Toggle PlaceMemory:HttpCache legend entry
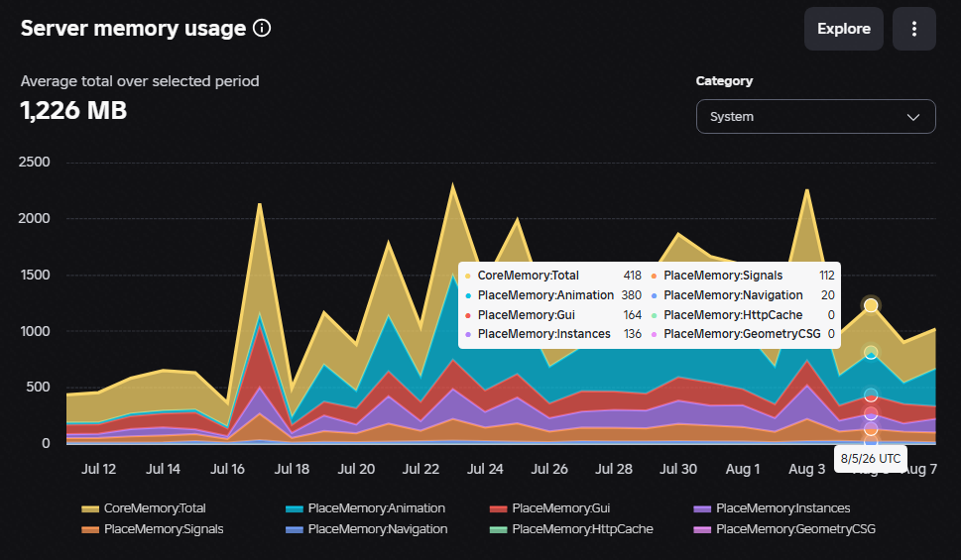The width and height of the screenshot is (961, 560). coord(572,528)
